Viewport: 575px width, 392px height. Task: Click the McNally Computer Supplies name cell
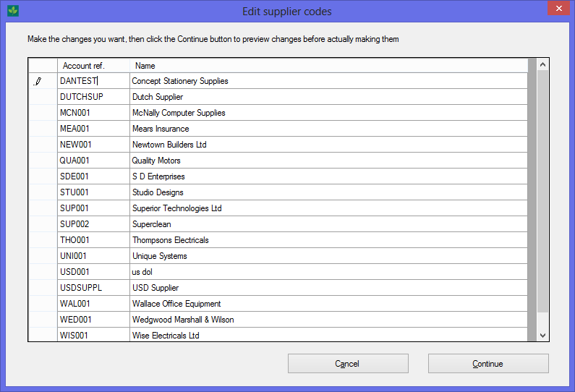tap(328, 113)
